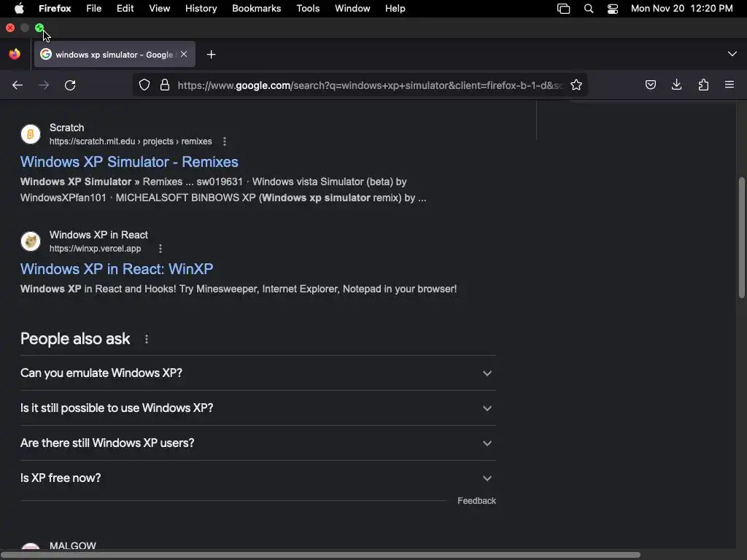
Task: Click the green fullscreen window button
Action: tap(39, 28)
